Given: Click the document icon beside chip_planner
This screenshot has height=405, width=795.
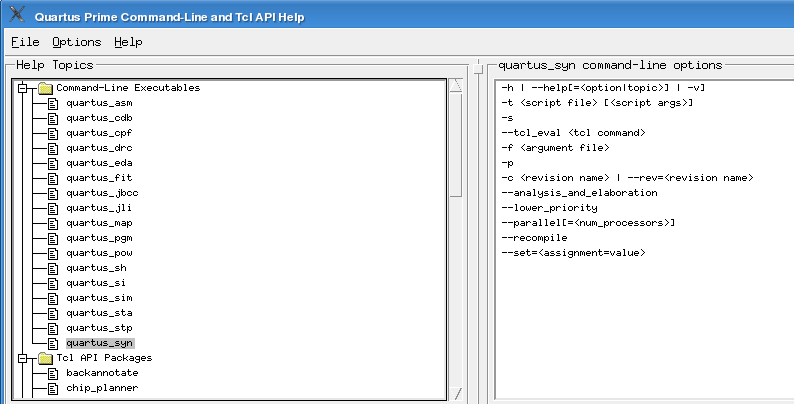Looking at the screenshot, I should coord(53,389).
